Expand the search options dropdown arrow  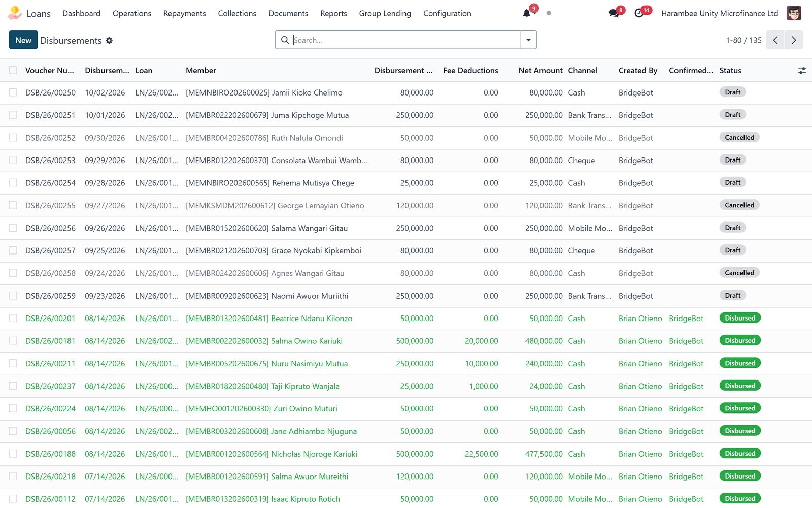click(528, 40)
